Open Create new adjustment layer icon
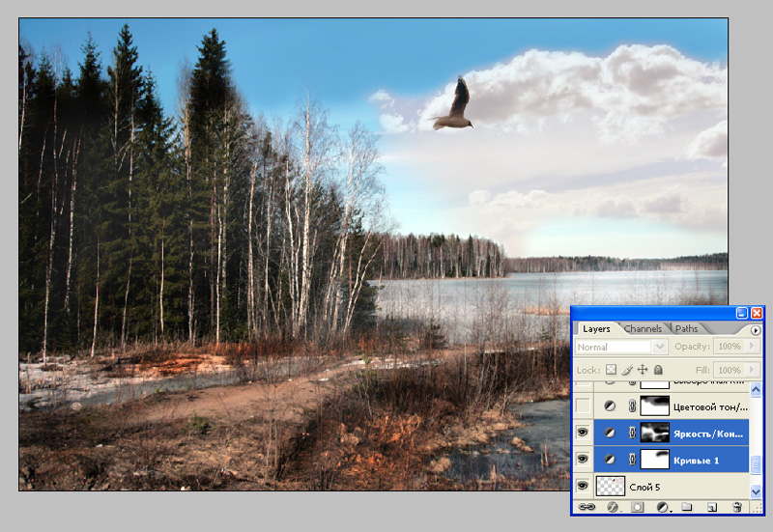This screenshot has width=773, height=532. pyautogui.click(x=663, y=507)
